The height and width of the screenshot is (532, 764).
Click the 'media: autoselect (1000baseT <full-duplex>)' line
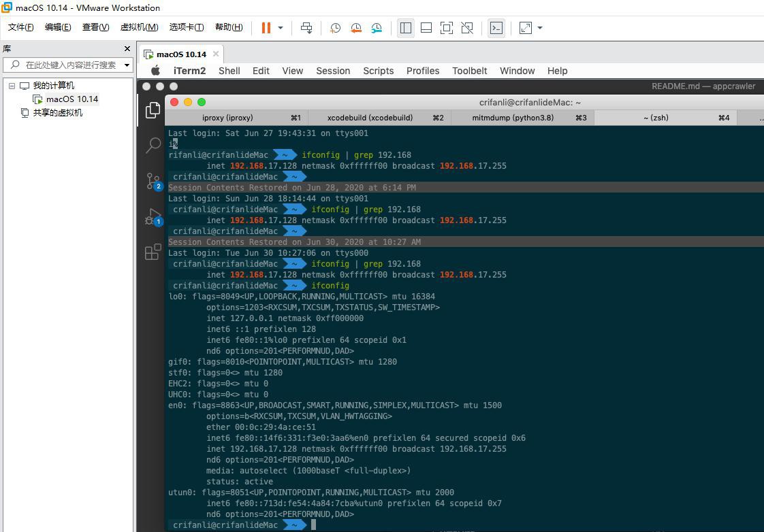click(x=308, y=471)
